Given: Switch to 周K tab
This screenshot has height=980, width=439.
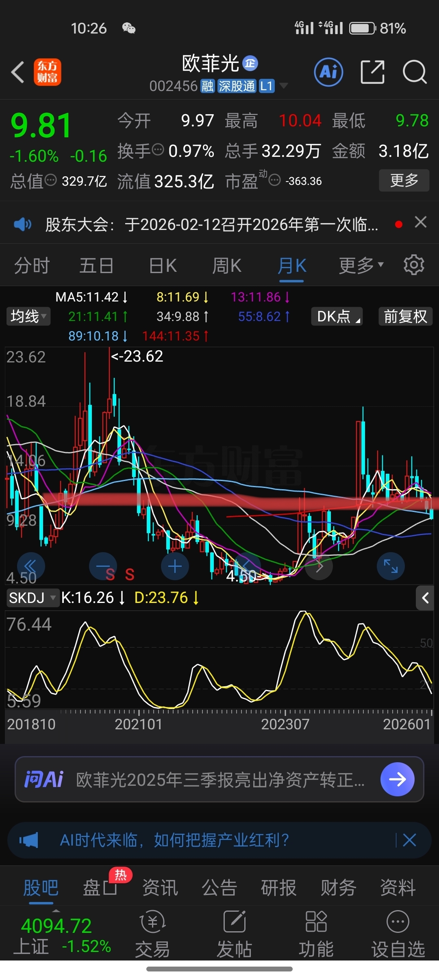Looking at the screenshot, I should (227, 266).
